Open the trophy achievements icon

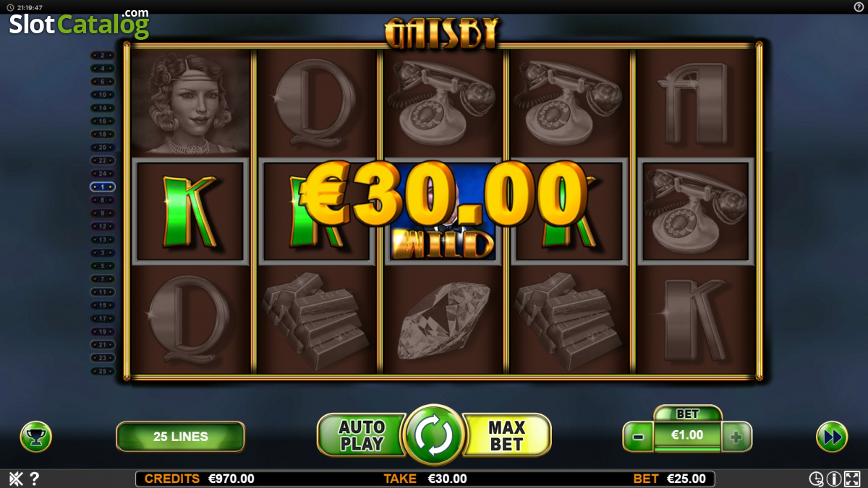click(x=36, y=437)
